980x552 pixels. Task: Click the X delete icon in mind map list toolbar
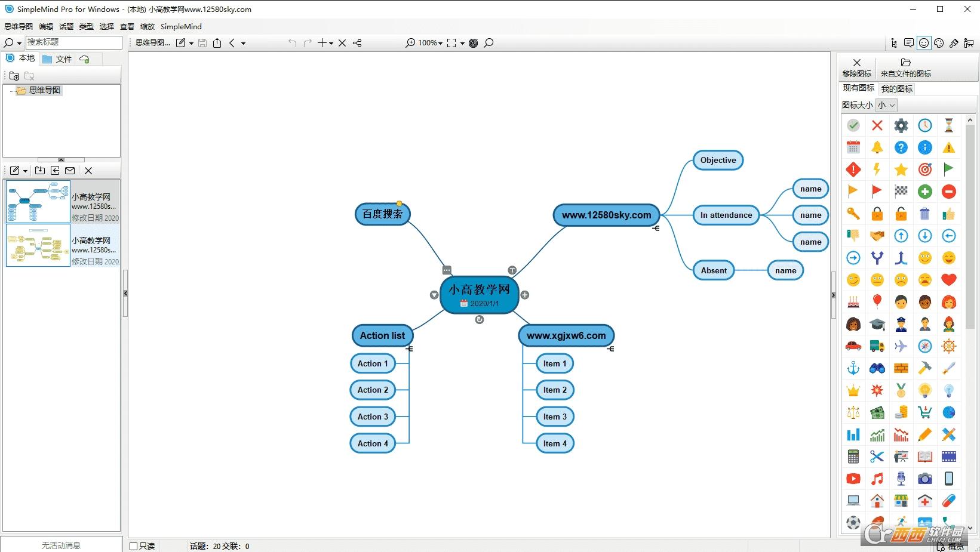click(88, 171)
